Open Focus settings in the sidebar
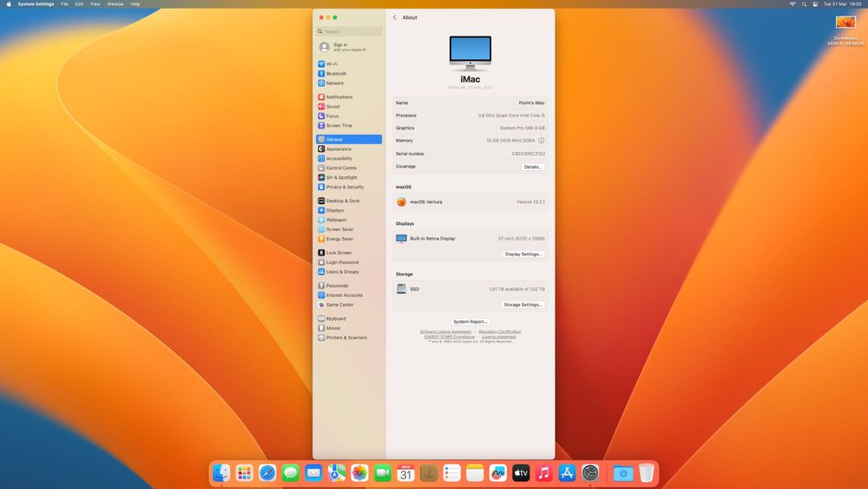Viewport: 868px width, 489px height. click(349, 116)
